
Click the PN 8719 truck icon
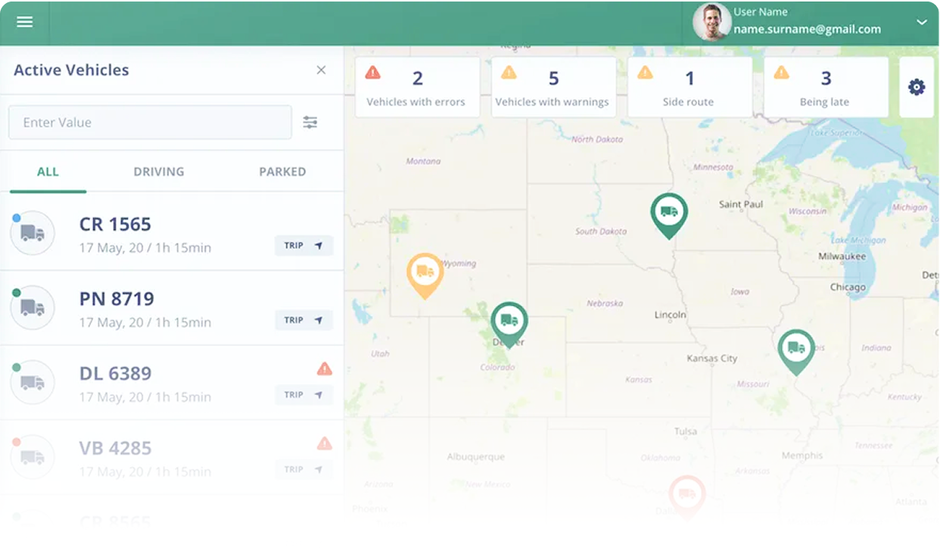coord(33,307)
